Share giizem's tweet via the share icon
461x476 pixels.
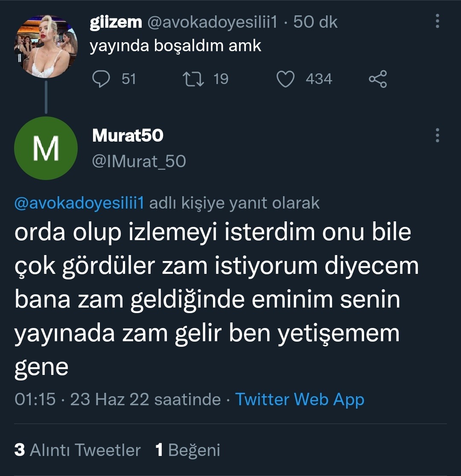pyautogui.click(x=378, y=79)
